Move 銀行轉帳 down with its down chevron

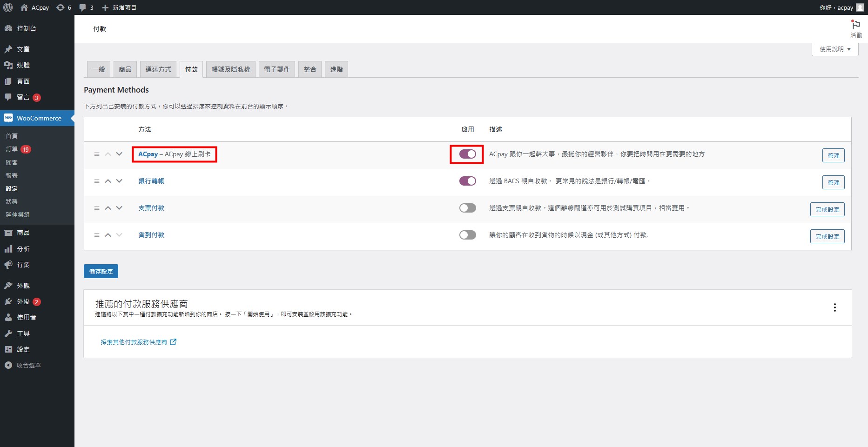pyautogui.click(x=119, y=181)
